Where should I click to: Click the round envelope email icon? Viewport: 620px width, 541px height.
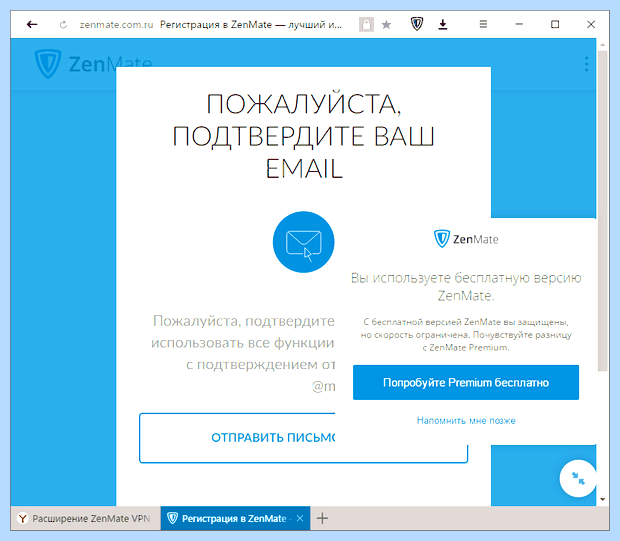click(303, 242)
